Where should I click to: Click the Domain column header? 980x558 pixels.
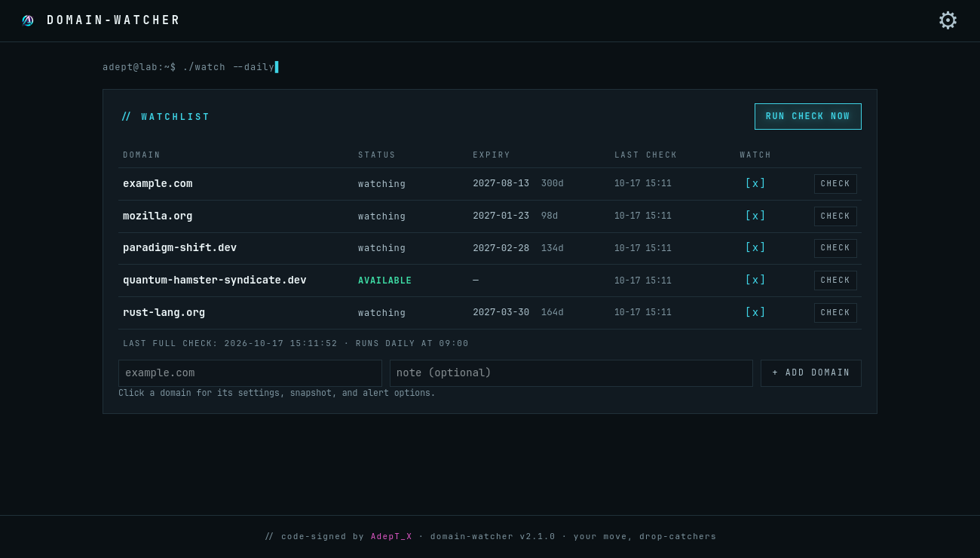[142, 155]
